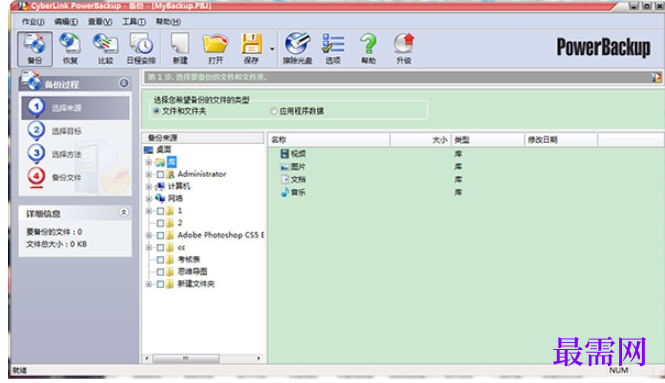Open the 作业 menu

pyautogui.click(x=33, y=22)
